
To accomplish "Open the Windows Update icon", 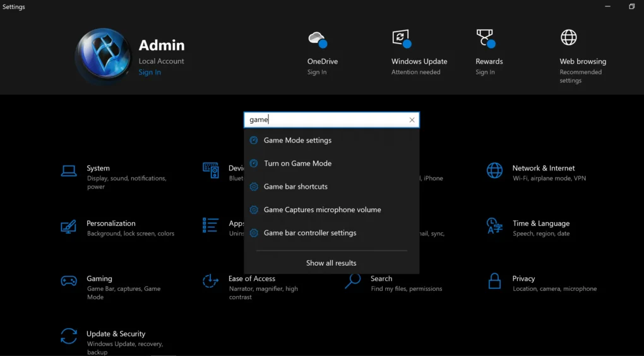I will click(x=402, y=39).
